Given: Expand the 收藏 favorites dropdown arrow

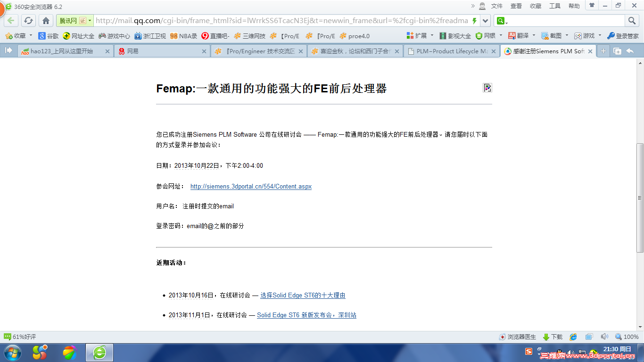Looking at the screenshot, I should (x=31, y=36).
